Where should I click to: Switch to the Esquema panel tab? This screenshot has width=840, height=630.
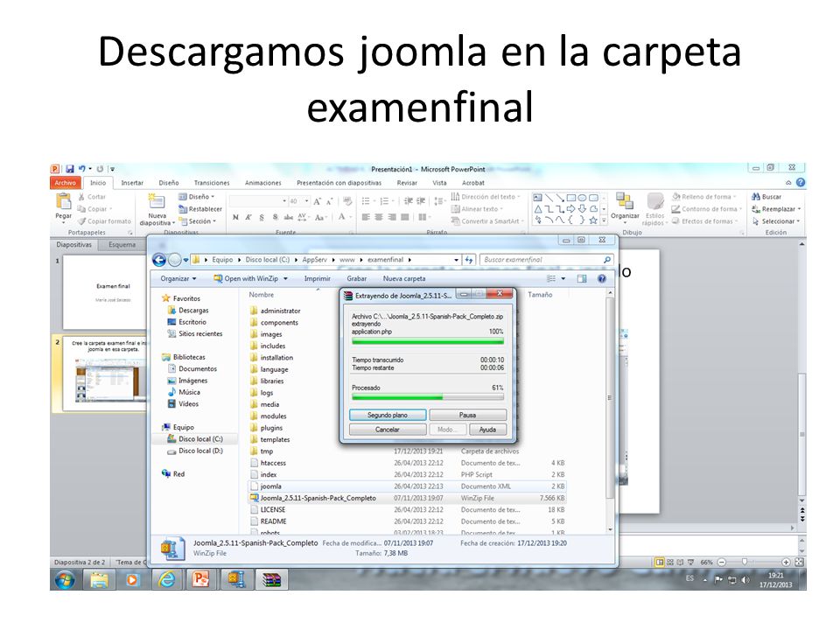coord(122,245)
